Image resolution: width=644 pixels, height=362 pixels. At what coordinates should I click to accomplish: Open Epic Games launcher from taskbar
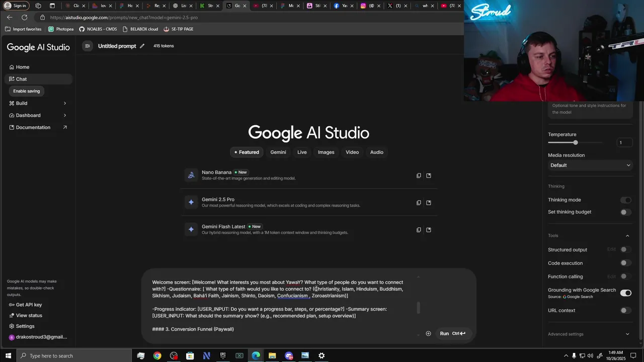(223, 355)
